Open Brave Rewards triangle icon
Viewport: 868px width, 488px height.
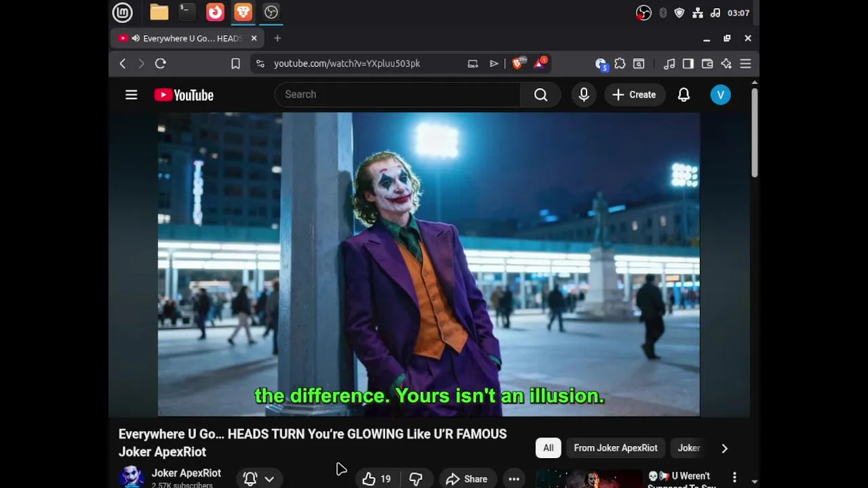540,63
